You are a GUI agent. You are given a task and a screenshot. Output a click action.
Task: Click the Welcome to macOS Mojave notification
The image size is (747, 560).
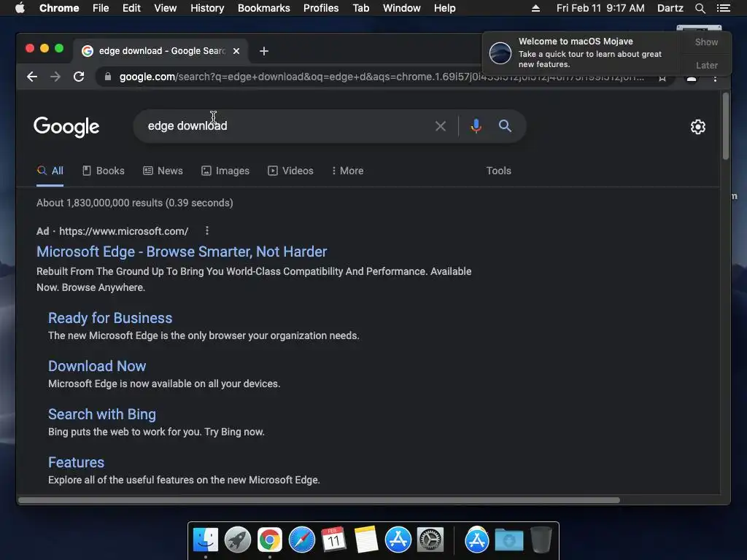pyautogui.click(x=582, y=52)
